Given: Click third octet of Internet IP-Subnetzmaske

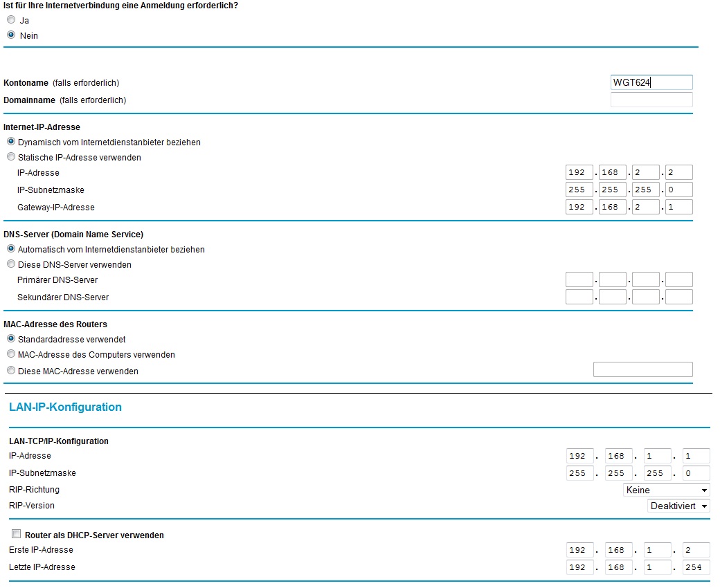Looking at the screenshot, I should click(646, 190).
